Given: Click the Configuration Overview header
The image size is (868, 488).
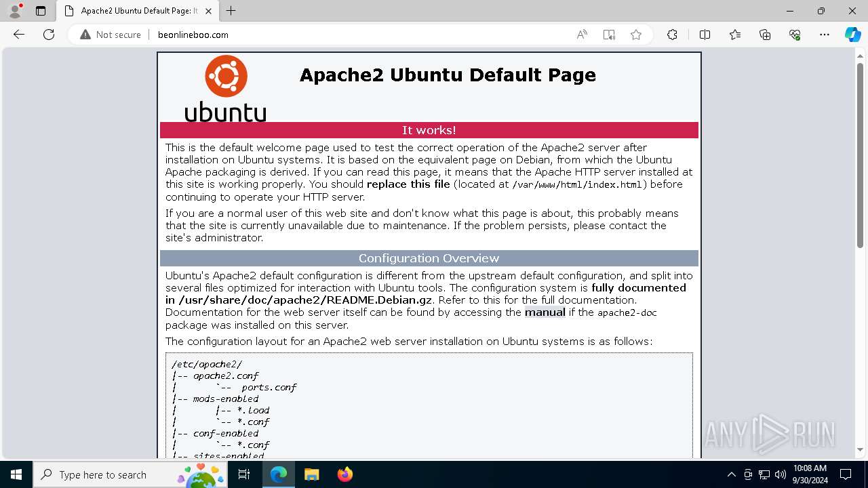Looking at the screenshot, I should coord(429,258).
